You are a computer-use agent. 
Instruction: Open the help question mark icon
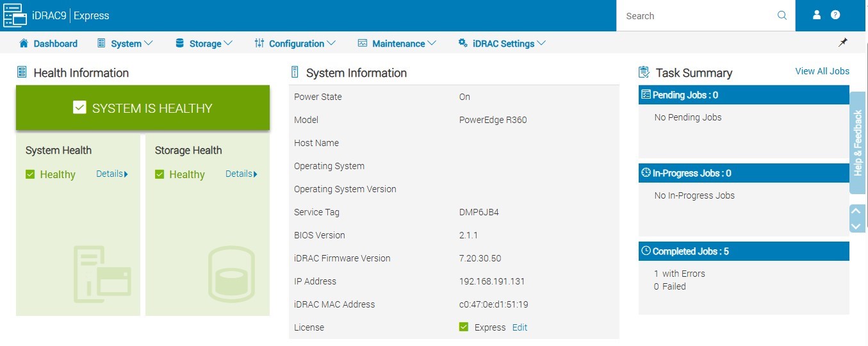[835, 15]
